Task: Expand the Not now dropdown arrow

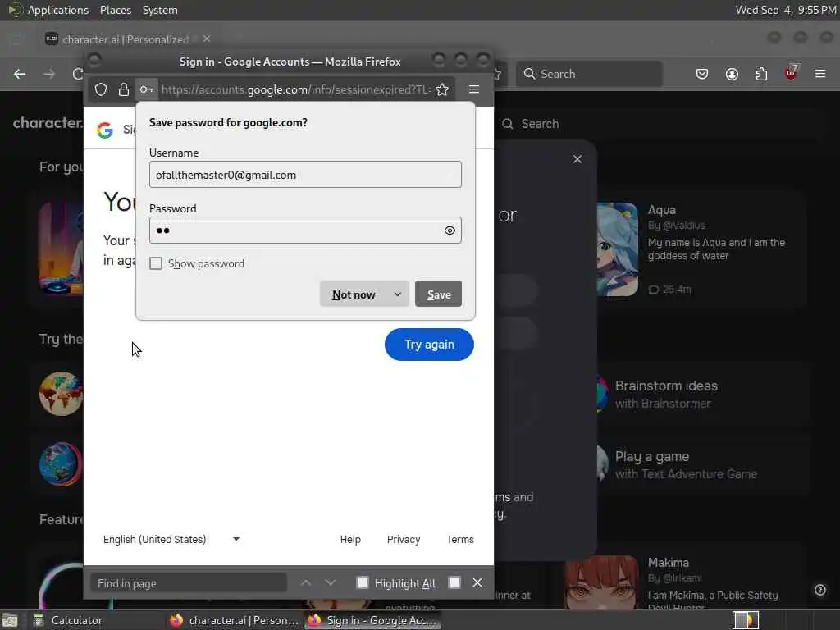Action: pyautogui.click(x=398, y=294)
